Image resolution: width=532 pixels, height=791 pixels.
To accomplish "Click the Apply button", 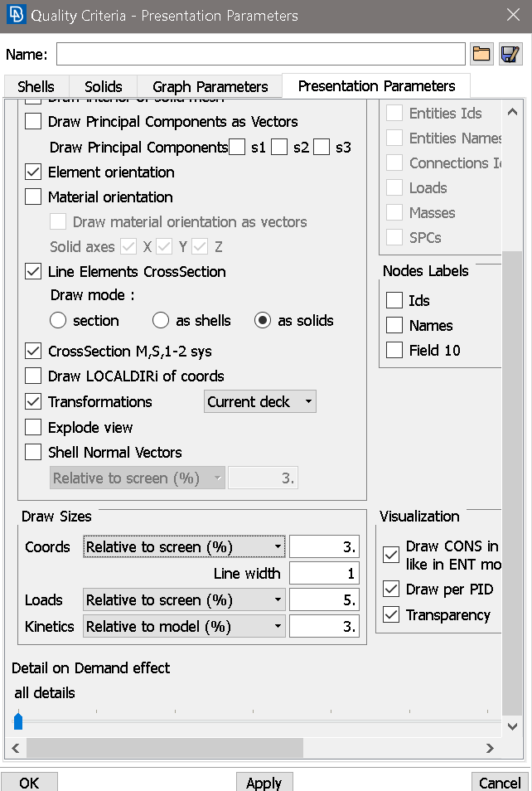I will [x=264, y=783].
